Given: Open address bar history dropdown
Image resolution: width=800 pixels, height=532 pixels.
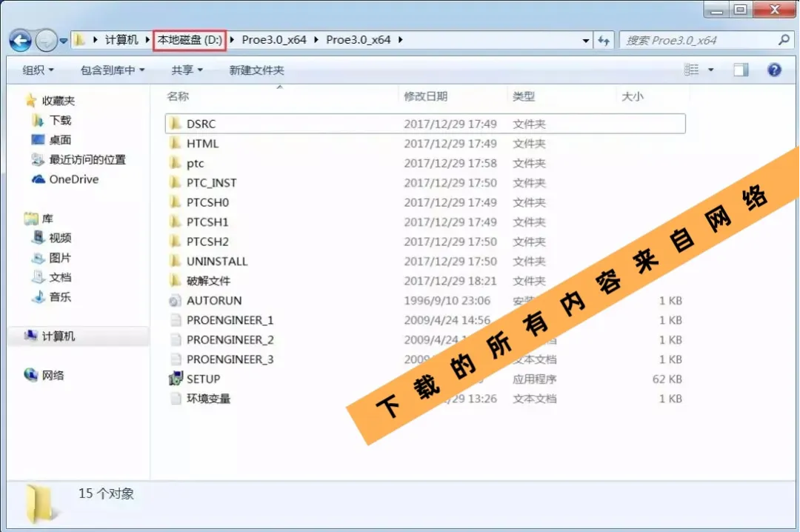Looking at the screenshot, I should 585,40.
